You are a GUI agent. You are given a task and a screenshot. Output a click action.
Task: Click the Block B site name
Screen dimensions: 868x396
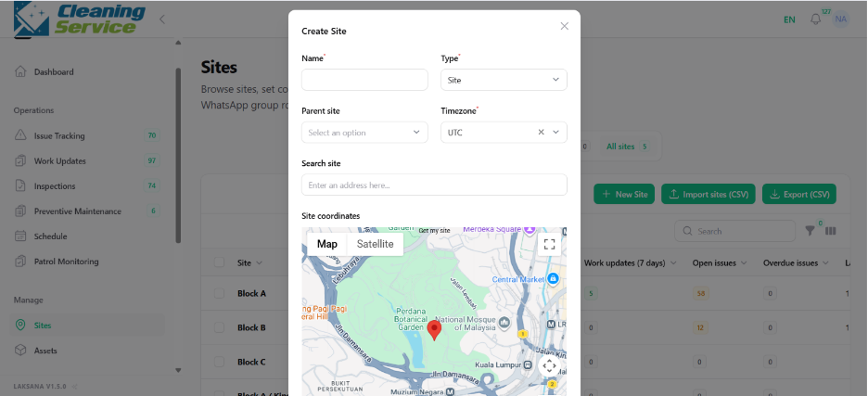[252, 327]
